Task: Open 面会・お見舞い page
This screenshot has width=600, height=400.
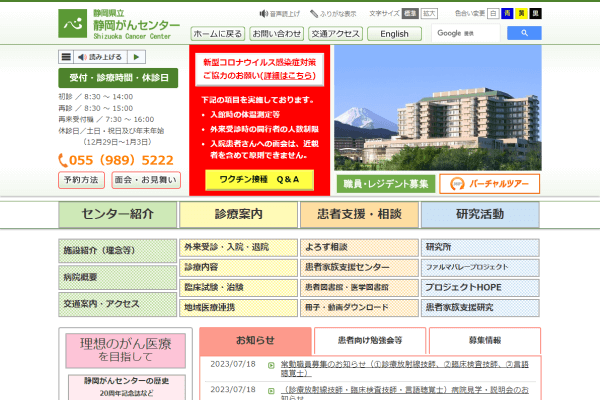Action: [146, 180]
